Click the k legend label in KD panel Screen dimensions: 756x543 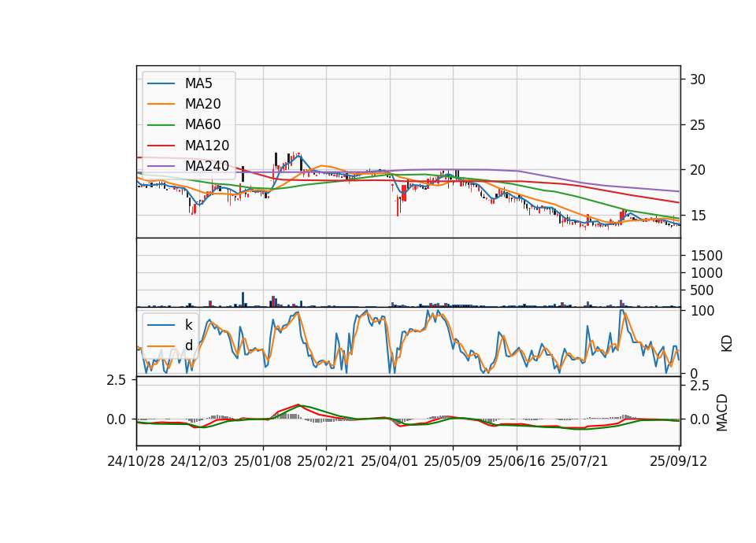[x=188, y=325]
